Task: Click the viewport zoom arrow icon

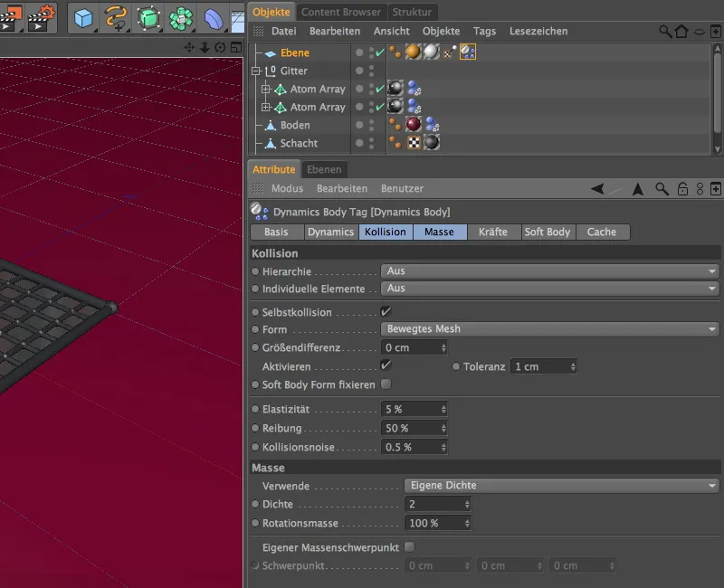Action: coord(205,47)
